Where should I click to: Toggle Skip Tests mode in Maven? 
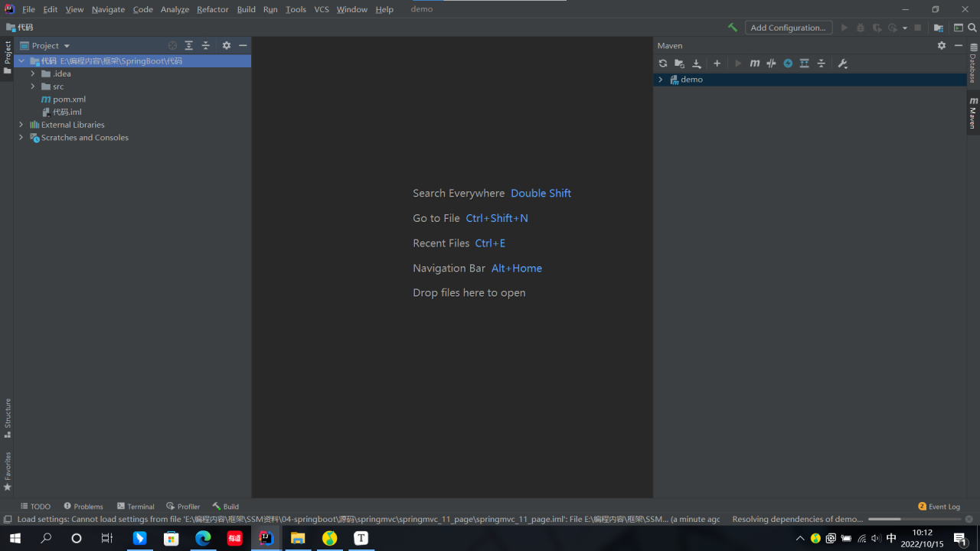coord(788,64)
